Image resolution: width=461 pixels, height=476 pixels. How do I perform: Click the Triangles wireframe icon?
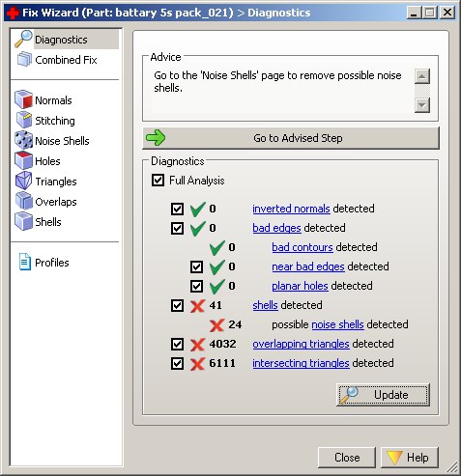23,181
